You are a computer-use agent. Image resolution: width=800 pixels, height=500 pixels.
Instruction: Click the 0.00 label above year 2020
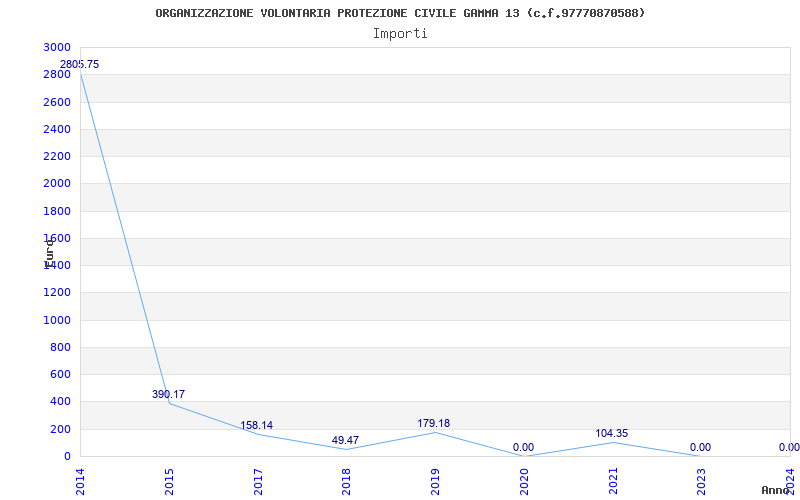[523, 447]
